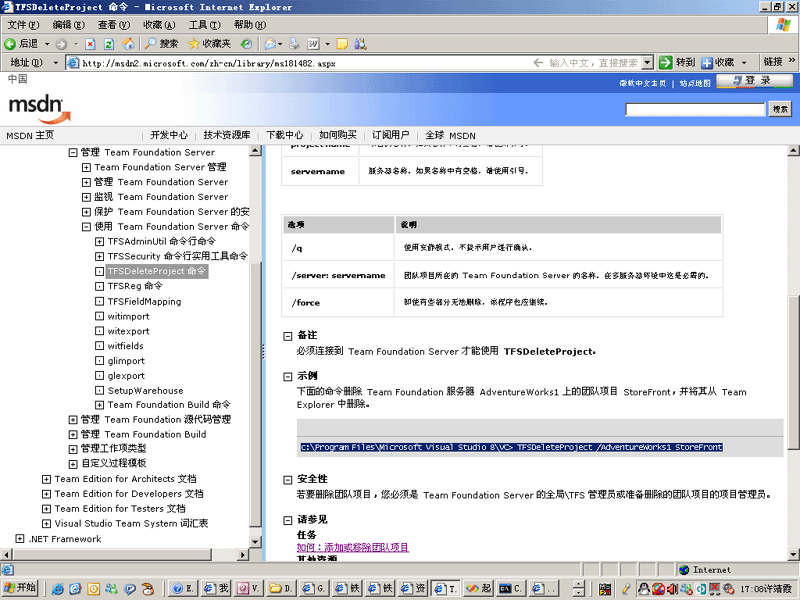This screenshot has height=600, width=800.
Task: Expand the 管理工作项类型 node
Action: (x=73, y=449)
